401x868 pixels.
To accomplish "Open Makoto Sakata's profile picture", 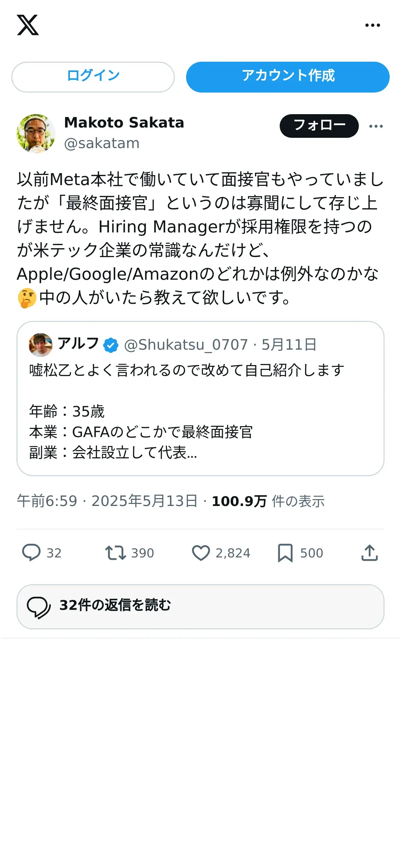I will [x=36, y=133].
